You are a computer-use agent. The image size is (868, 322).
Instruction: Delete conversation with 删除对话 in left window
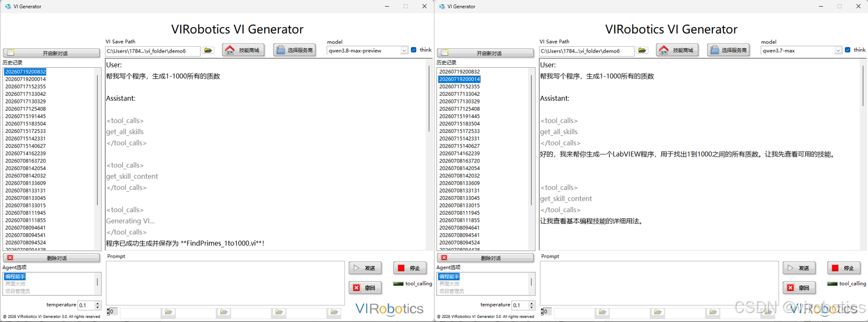tap(51, 258)
